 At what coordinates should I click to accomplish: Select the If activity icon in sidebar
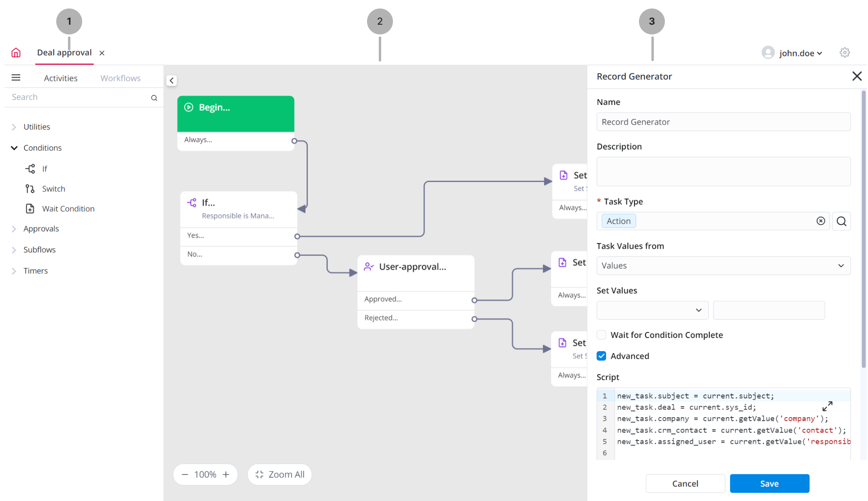30,169
